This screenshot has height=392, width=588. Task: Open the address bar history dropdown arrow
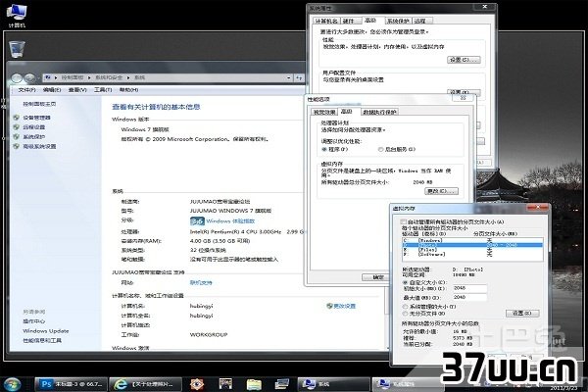[x=289, y=77]
